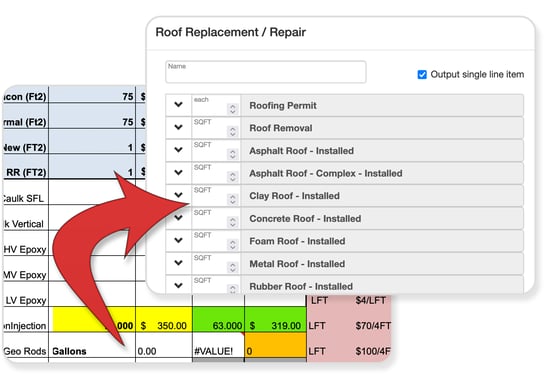Click the Roof Replacement / Repair title
The height and width of the screenshot is (388, 550).
(x=230, y=32)
